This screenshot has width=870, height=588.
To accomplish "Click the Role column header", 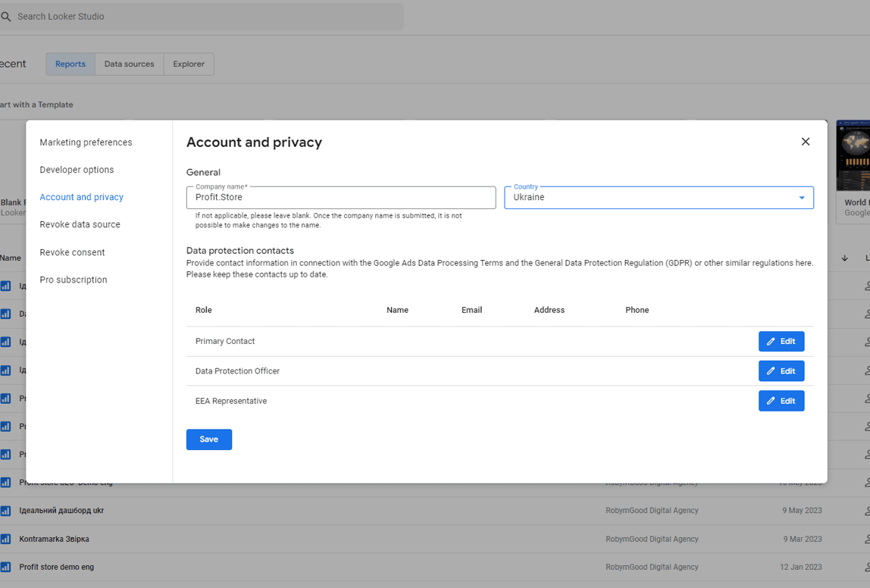I will point(204,310).
